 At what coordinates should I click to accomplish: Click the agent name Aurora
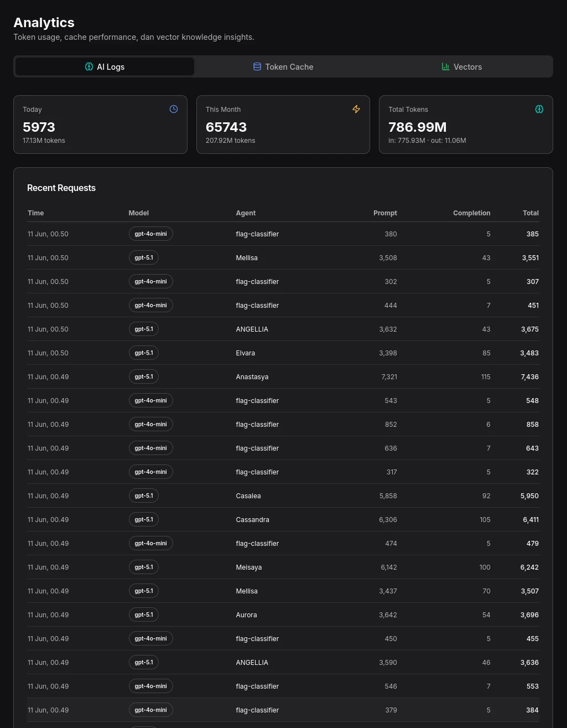click(246, 615)
